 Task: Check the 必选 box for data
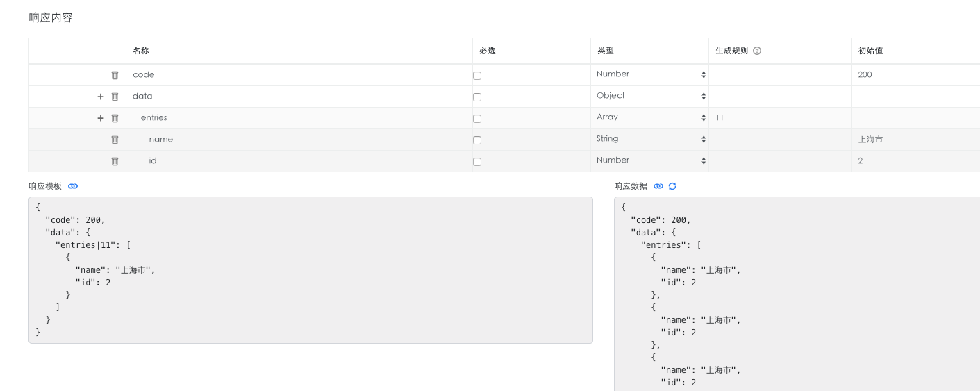click(x=477, y=97)
